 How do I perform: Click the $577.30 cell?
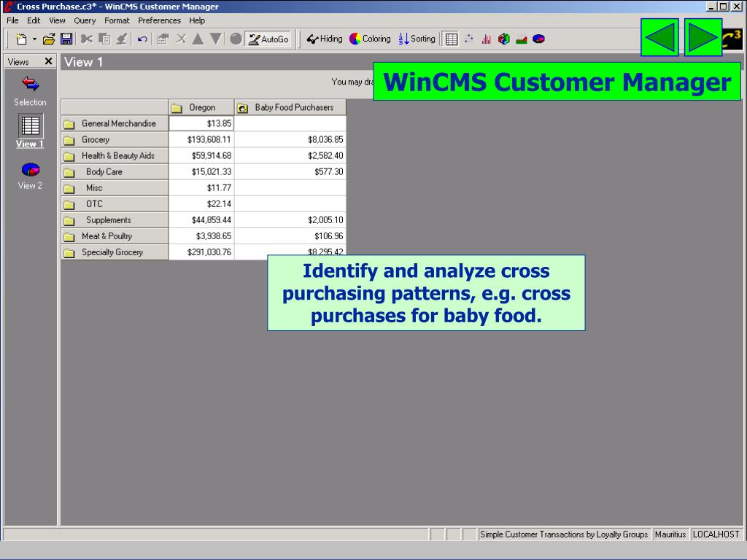point(290,172)
